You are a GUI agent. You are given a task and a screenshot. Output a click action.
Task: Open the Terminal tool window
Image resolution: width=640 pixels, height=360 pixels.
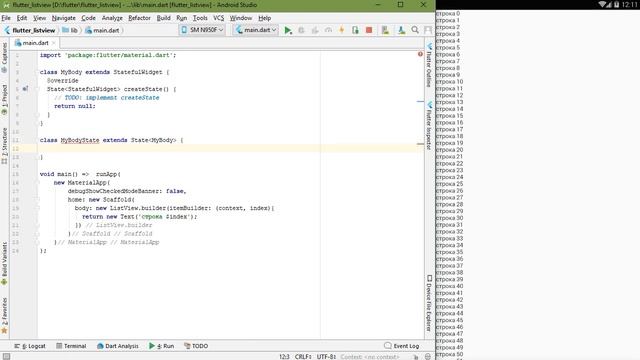[71, 346]
